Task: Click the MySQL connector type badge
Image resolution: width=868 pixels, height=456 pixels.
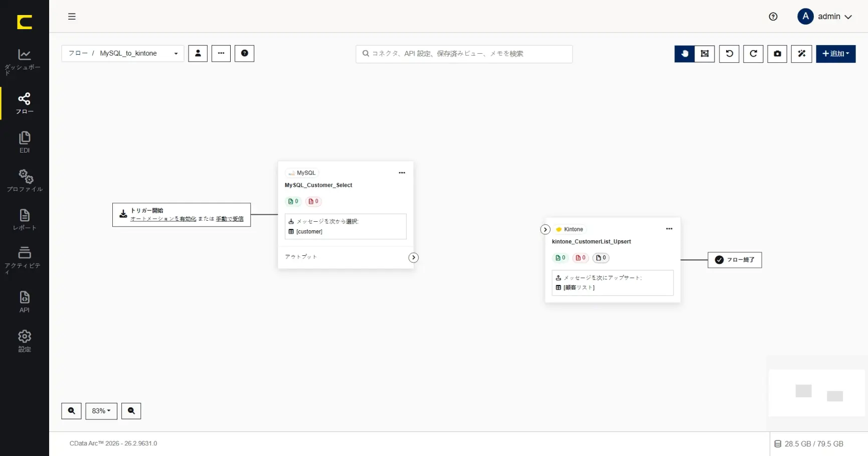Action: pos(302,173)
